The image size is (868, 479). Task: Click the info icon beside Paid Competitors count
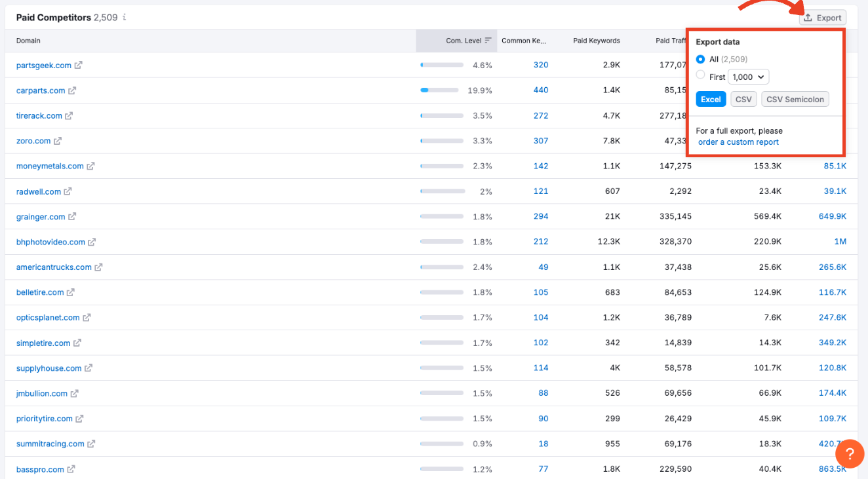click(124, 18)
